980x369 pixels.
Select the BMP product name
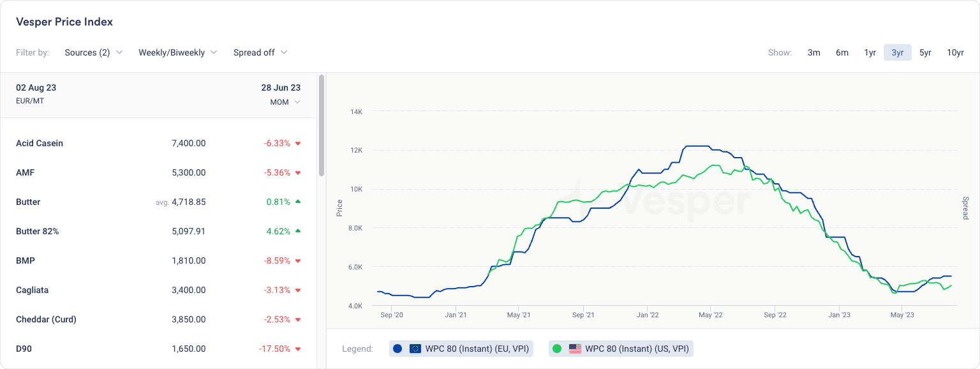(25, 260)
